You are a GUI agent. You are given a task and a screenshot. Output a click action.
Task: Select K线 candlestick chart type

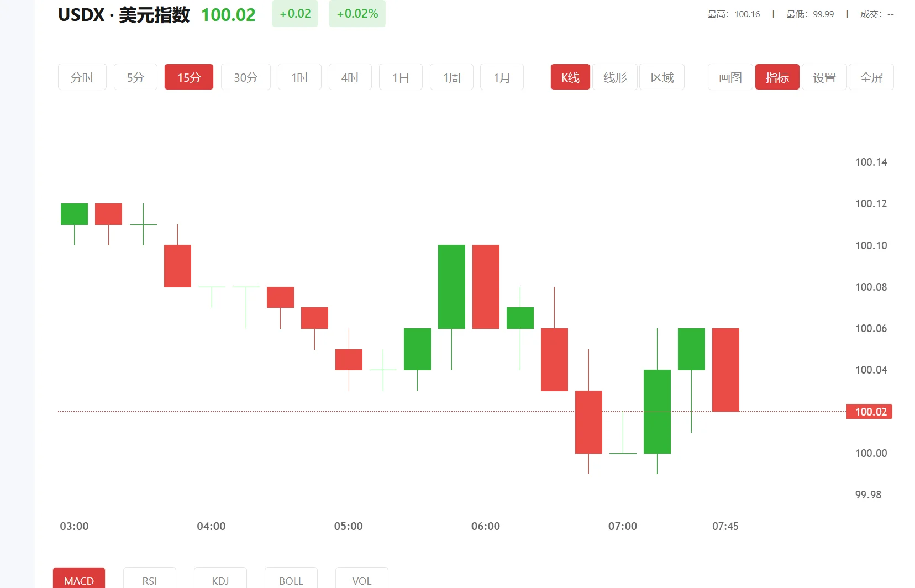pos(570,77)
